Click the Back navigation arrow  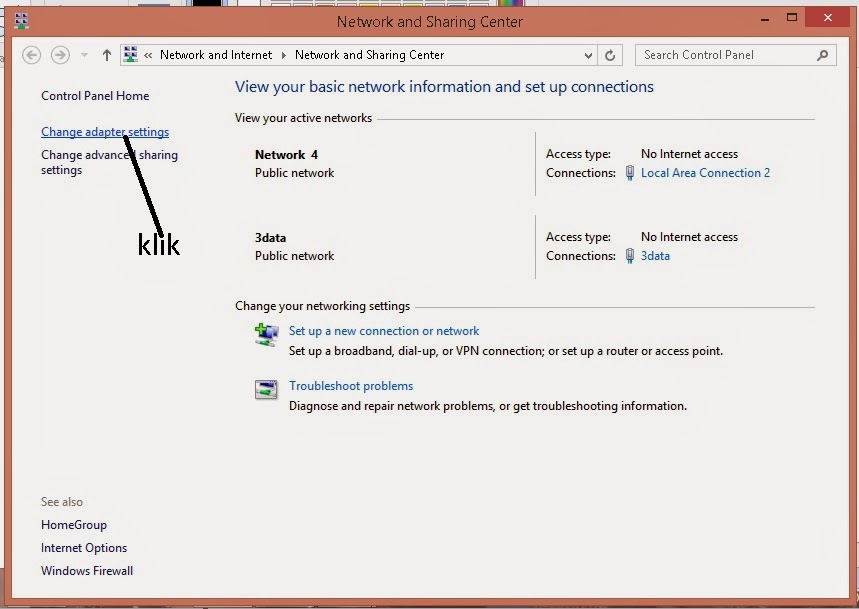(x=30, y=55)
